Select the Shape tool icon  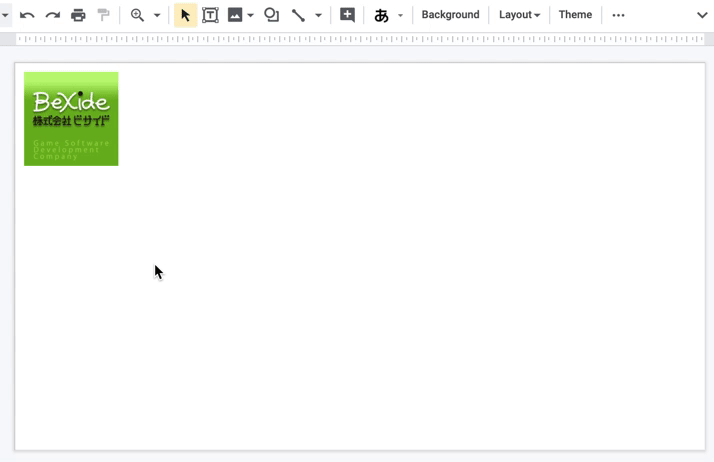point(271,15)
